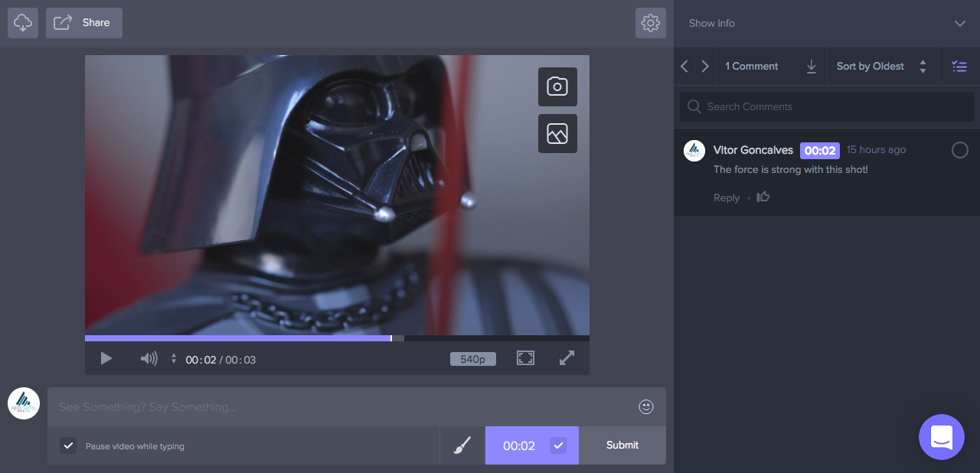Viewport: 980px width, 473px height.
Task: Change the 540p video quality
Action: pyautogui.click(x=473, y=359)
